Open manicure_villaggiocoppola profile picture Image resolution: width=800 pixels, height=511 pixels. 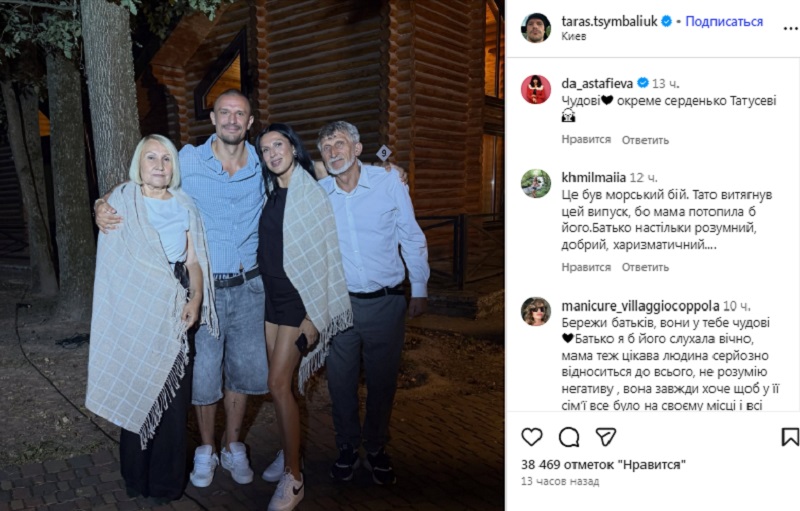coord(536,311)
